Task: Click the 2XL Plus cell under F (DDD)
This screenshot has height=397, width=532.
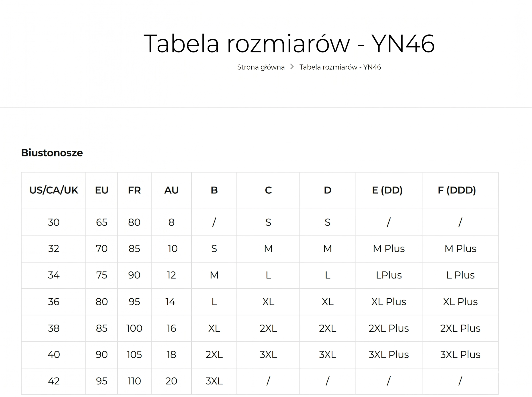Action: coord(460,328)
